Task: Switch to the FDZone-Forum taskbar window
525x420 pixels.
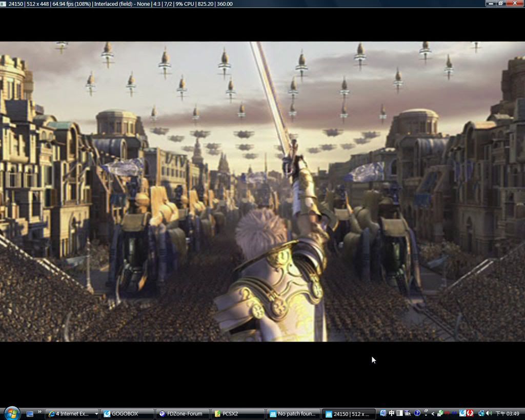Action: point(183,414)
